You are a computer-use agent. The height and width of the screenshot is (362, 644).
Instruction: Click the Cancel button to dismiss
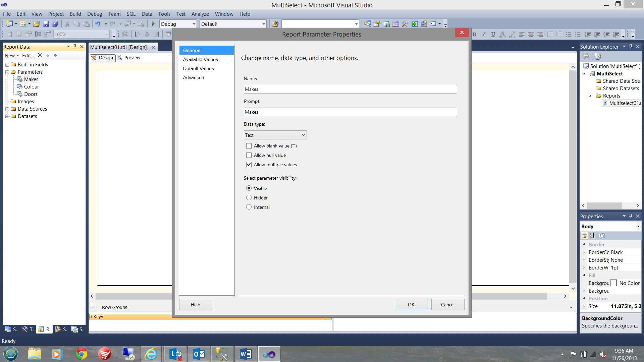pyautogui.click(x=448, y=304)
